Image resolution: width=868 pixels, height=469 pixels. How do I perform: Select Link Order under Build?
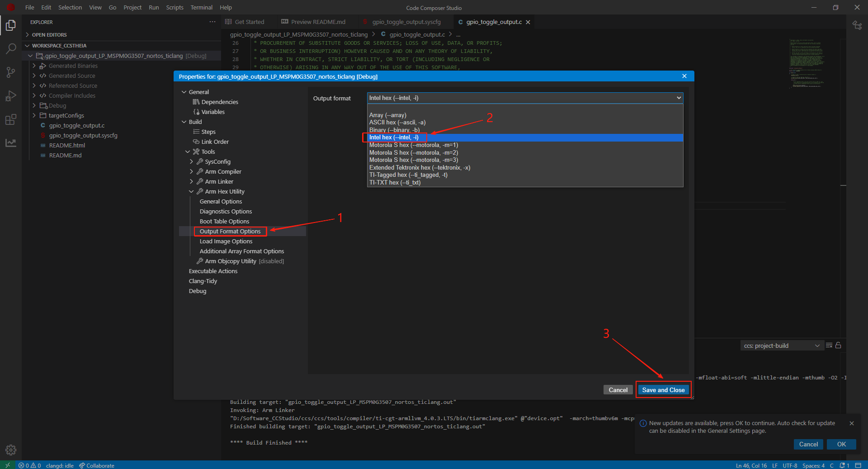(x=215, y=142)
